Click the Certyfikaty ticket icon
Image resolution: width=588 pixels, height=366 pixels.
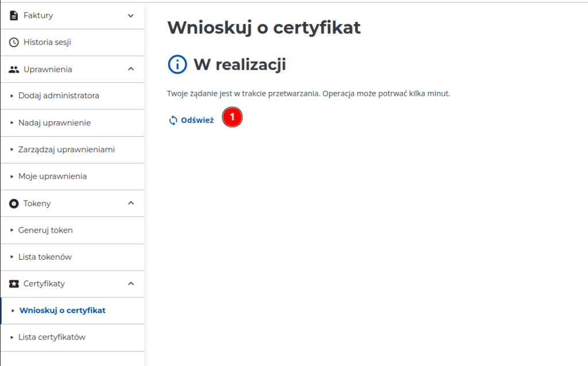pyautogui.click(x=14, y=284)
